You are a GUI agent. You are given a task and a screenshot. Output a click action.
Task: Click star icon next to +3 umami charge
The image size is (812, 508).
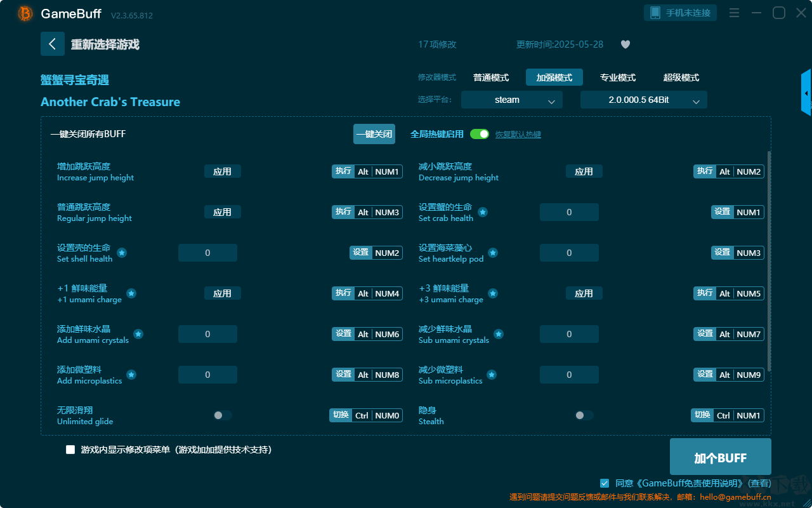(x=493, y=293)
